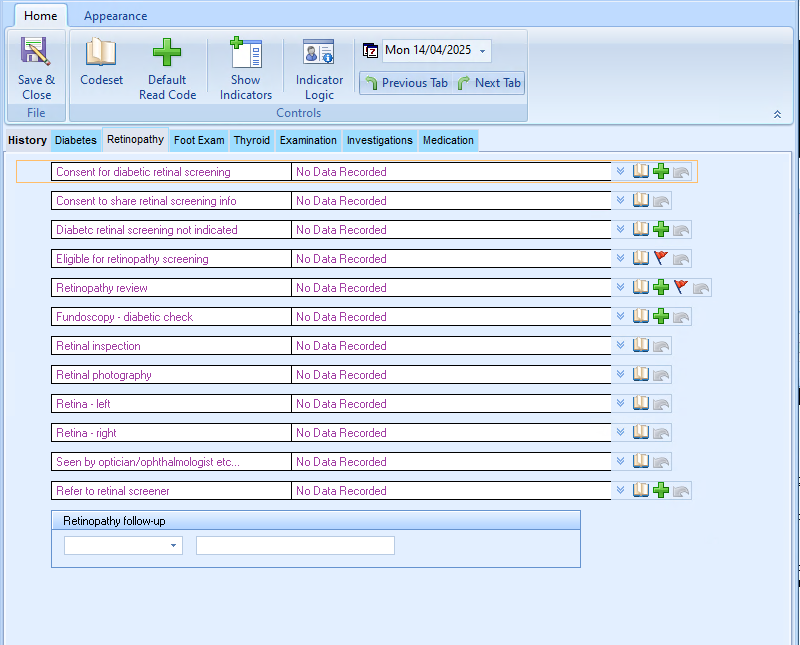Image resolution: width=800 pixels, height=645 pixels.
Task: Open book icon on Seen by optician/ophthalmologist row
Action: (x=641, y=461)
